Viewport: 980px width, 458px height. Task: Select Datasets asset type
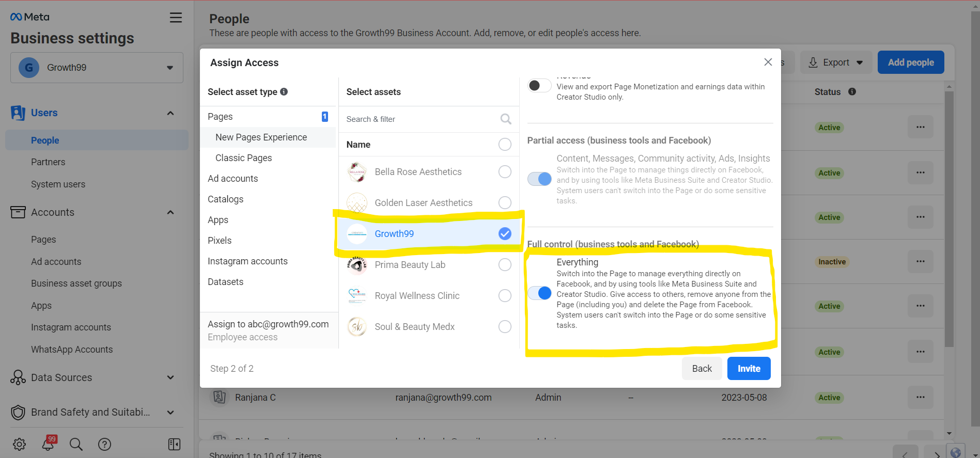click(268, 282)
